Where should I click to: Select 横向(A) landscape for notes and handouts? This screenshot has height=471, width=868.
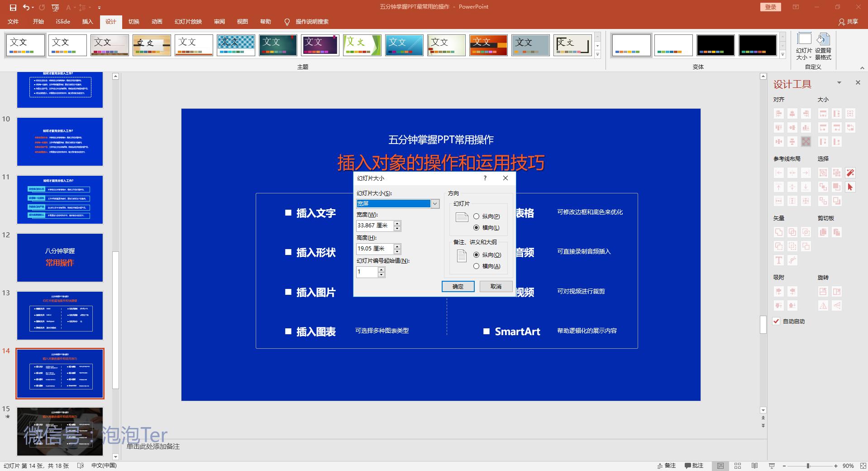[476, 266]
